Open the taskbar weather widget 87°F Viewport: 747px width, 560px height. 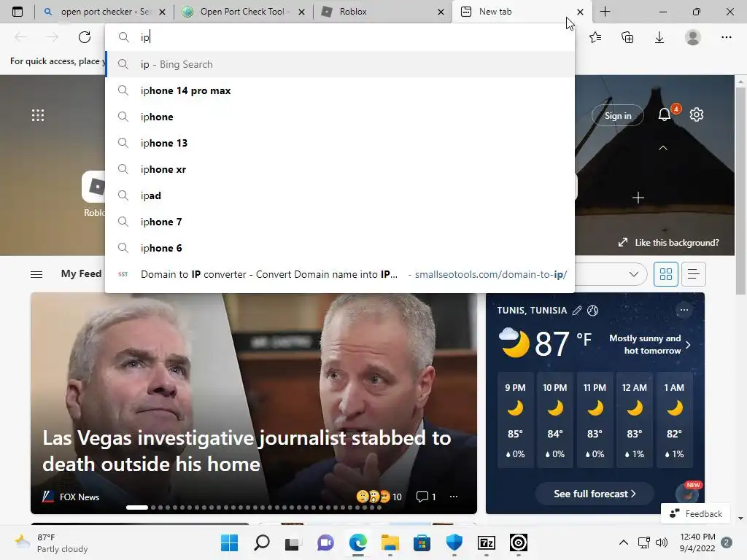pyautogui.click(x=52, y=542)
